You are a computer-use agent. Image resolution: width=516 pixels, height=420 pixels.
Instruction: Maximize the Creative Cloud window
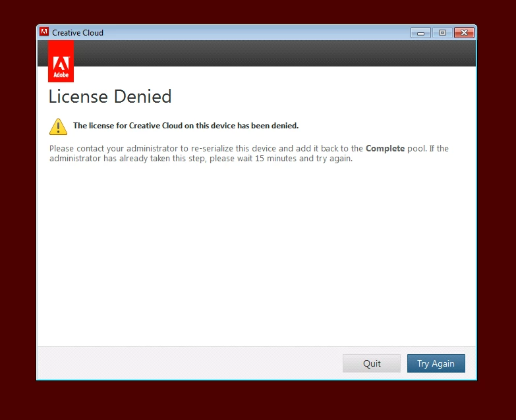(x=442, y=32)
